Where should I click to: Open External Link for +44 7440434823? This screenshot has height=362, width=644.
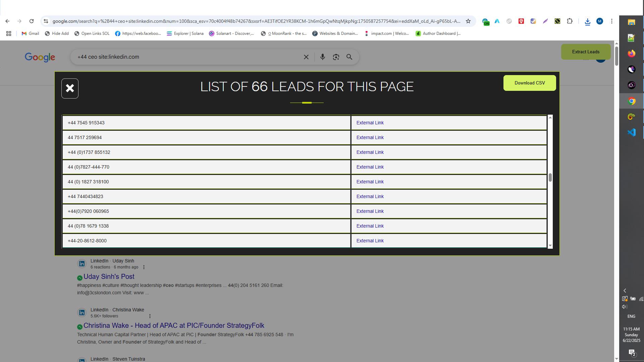(x=370, y=196)
